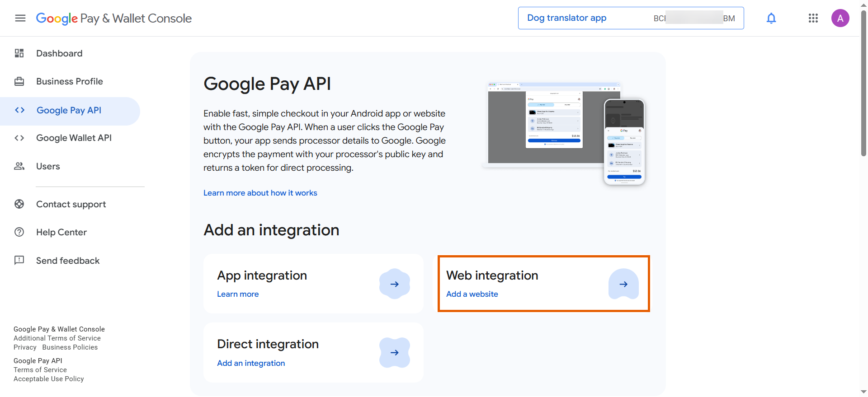The image size is (868, 397).
Task: Click the 'App integration' card title
Action: point(262,276)
